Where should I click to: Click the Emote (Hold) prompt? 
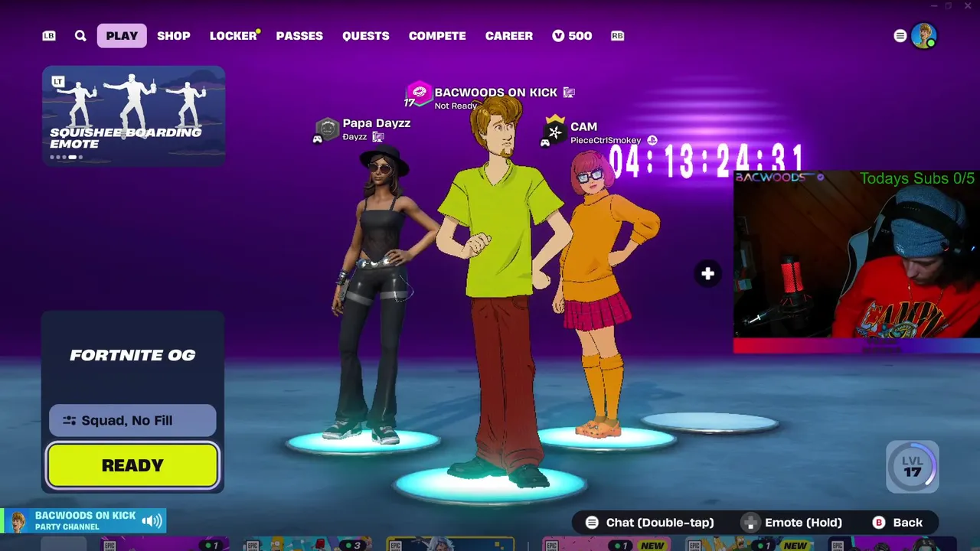[x=792, y=523]
